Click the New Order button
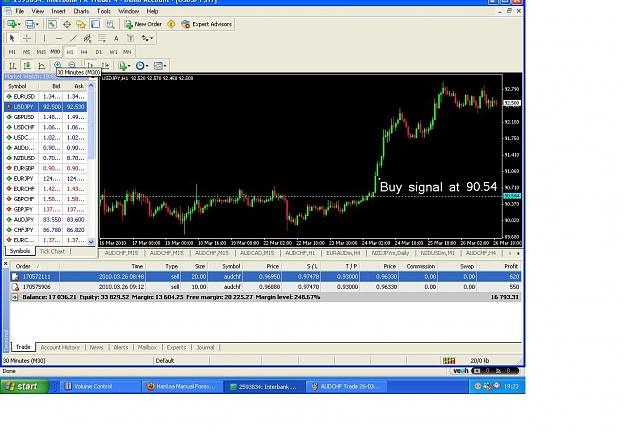625x432 pixels. (143, 24)
